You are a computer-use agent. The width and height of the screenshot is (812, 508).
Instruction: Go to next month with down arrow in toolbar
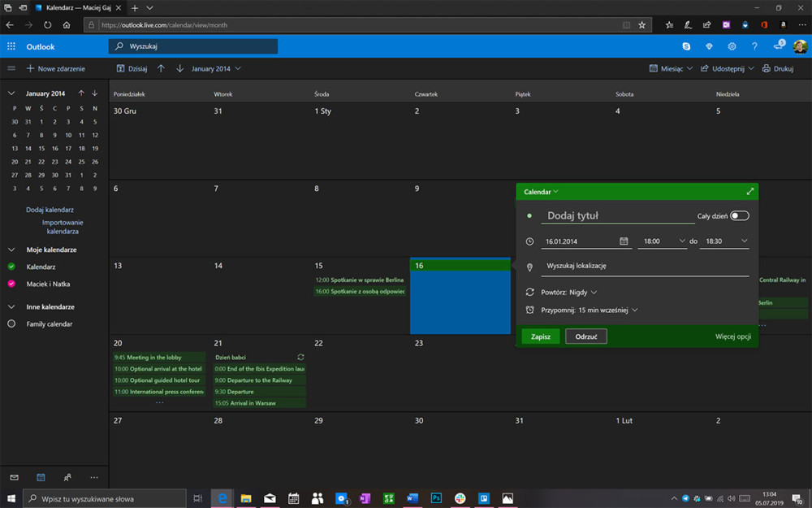click(179, 68)
